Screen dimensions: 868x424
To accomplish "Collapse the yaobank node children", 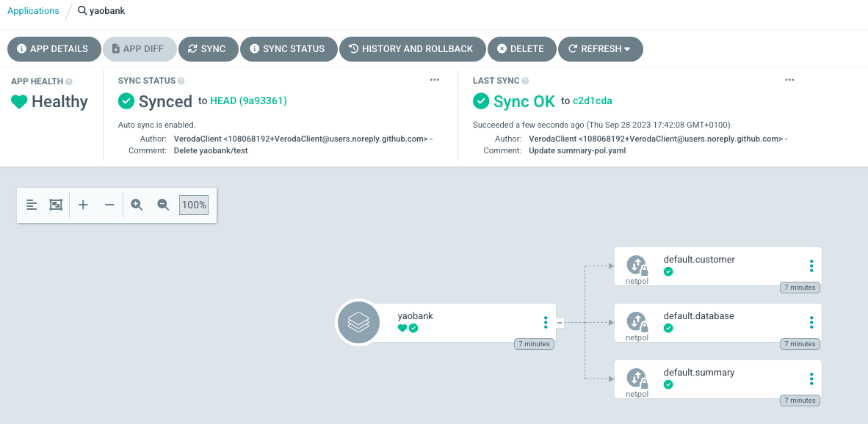I will pos(560,322).
